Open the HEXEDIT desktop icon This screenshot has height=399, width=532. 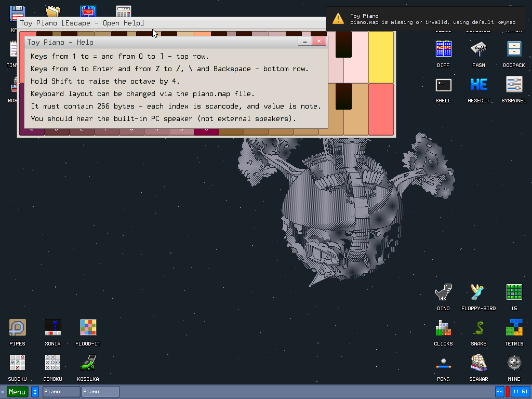point(478,85)
